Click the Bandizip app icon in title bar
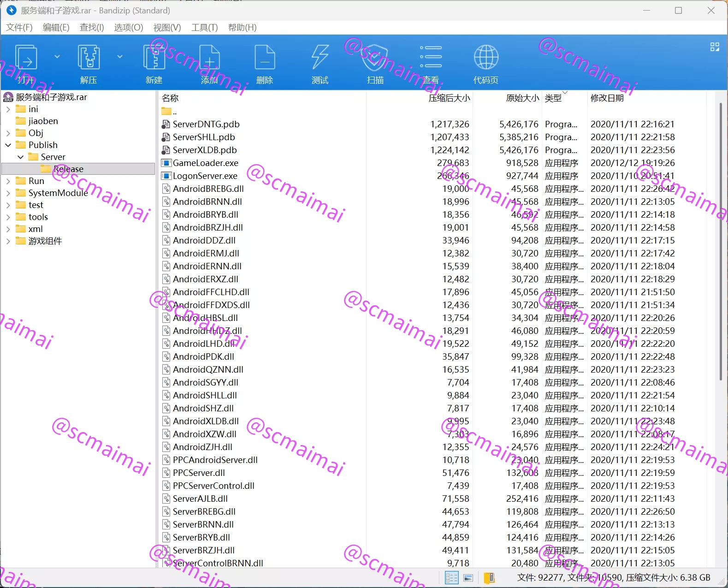Viewport: 728px width, 588px height. click(12, 10)
